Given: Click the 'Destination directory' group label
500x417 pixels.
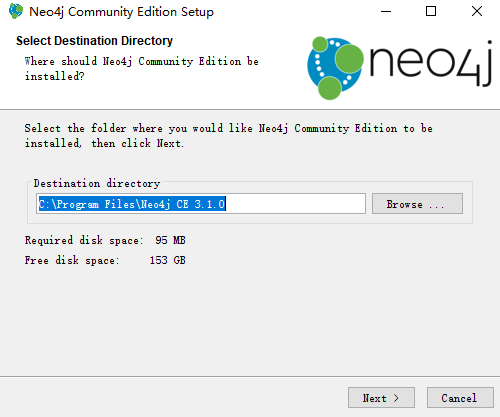Looking at the screenshot, I should [97, 183].
